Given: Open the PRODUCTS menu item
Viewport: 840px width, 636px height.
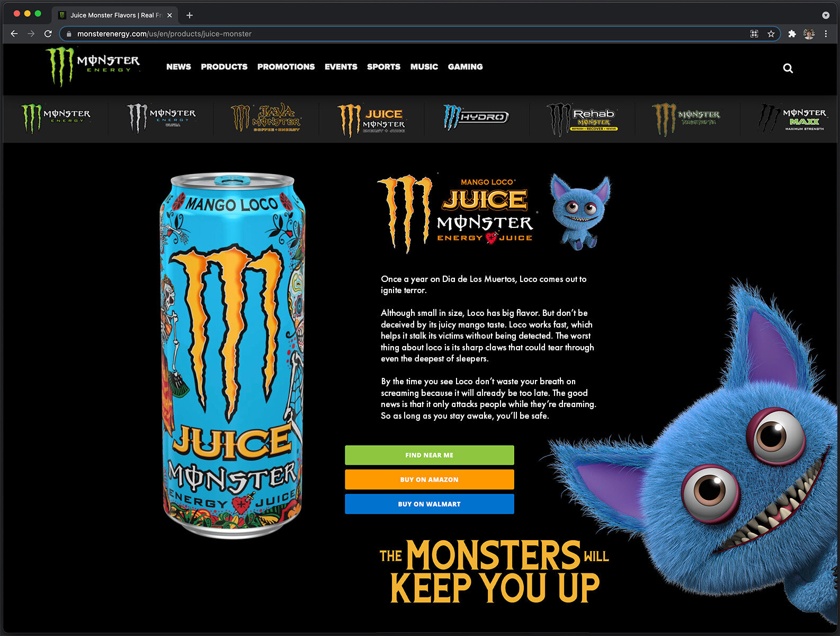Looking at the screenshot, I should (x=224, y=67).
